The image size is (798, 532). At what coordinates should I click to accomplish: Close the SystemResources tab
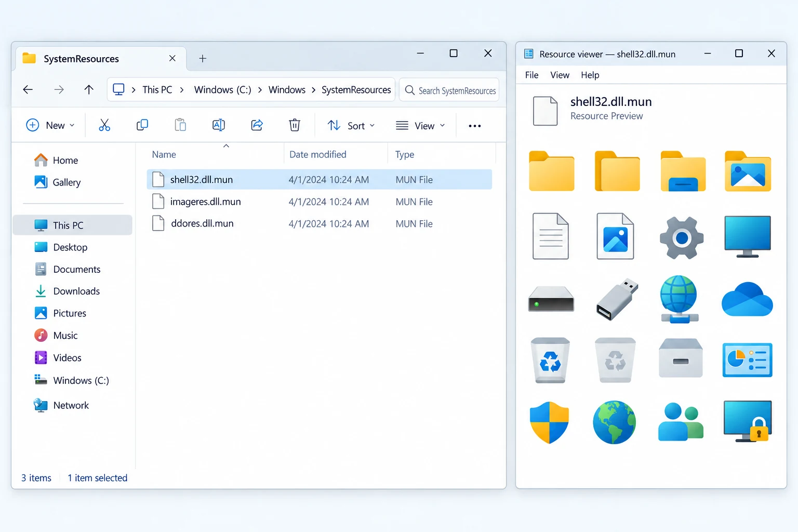pos(172,58)
